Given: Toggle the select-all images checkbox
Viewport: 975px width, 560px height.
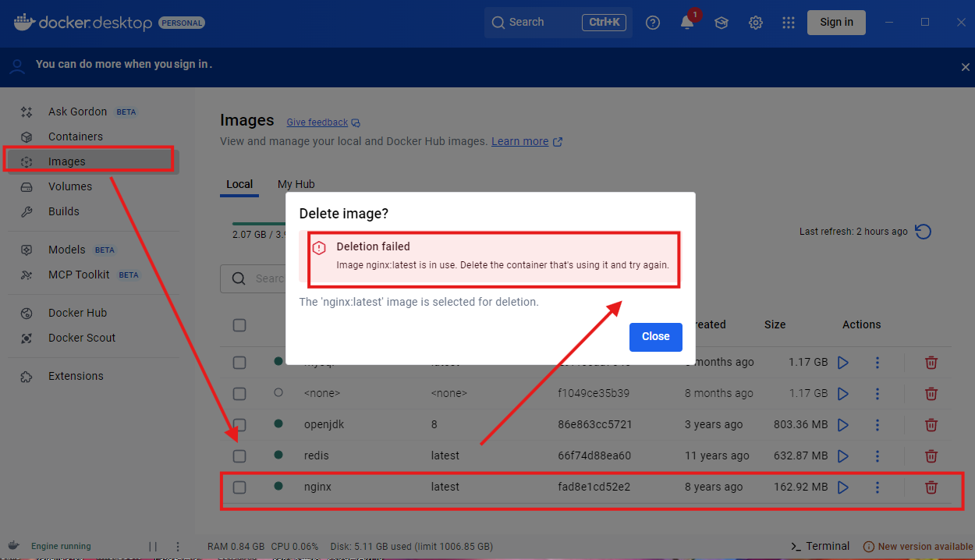Looking at the screenshot, I should coord(239,324).
